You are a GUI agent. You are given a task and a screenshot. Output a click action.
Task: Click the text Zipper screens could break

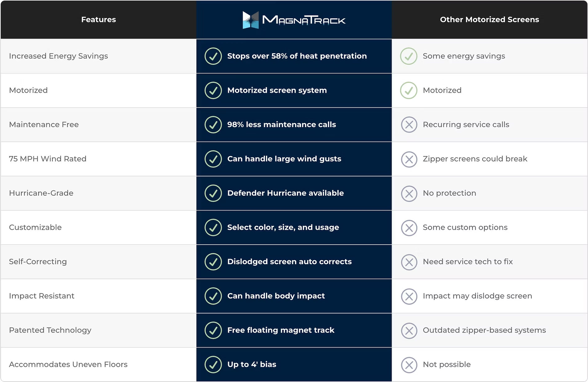pos(475,159)
